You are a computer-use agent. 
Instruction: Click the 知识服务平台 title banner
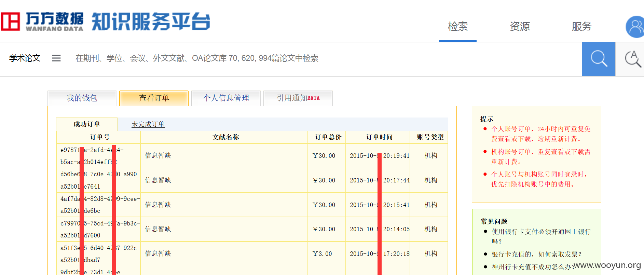tap(151, 22)
